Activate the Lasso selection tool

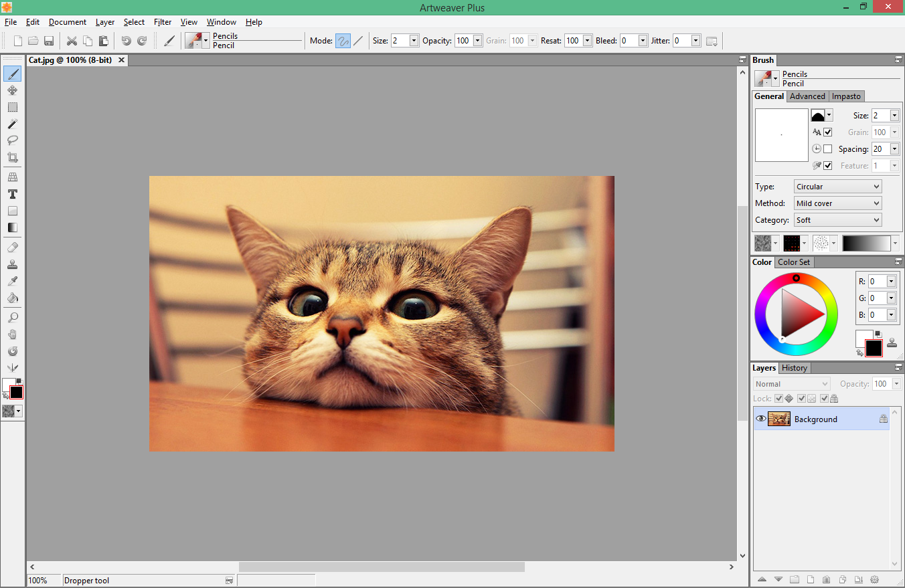pos(12,140)
